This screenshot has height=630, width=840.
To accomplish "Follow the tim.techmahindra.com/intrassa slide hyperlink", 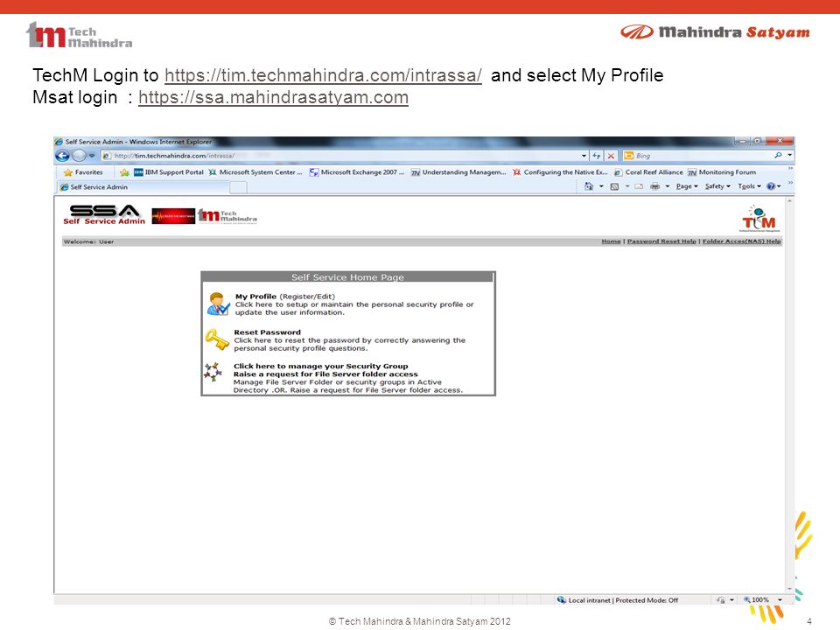I will click(323, 75).
